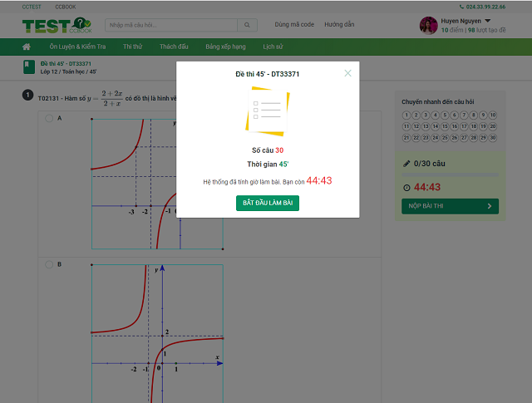
Task: Select answer option A radio button
Action: click(49, 119)
